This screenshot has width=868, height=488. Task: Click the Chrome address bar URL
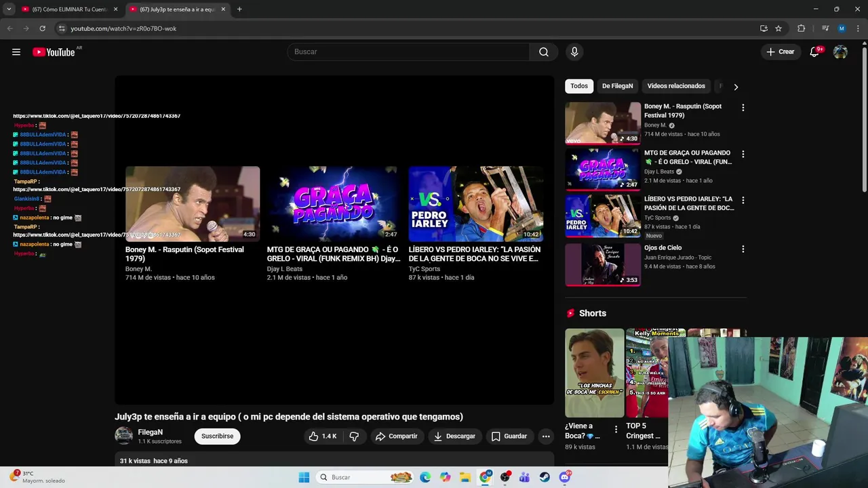pyautogui.click(x=123, y=28)
